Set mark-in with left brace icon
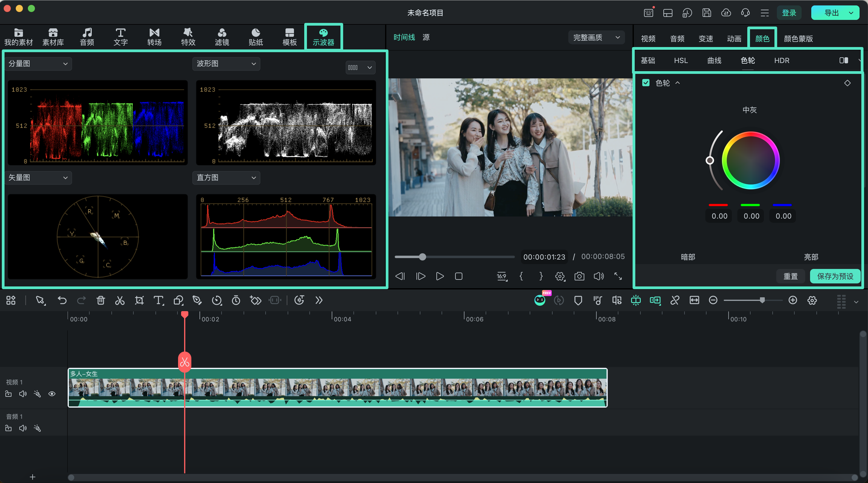This screenshot has height=483, width=868. [521, 276]
